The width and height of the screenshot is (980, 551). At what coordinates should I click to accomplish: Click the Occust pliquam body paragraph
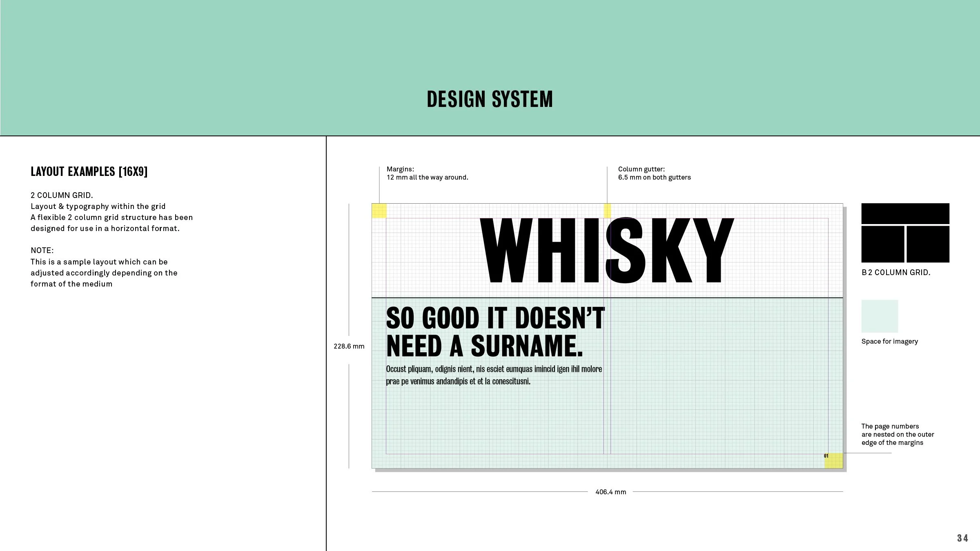click(x=494, y=375)
